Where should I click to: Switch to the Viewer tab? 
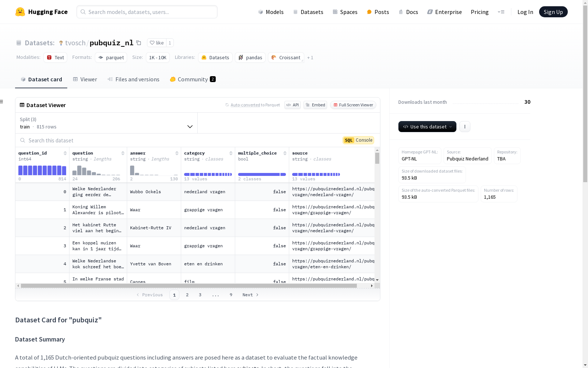pos(85,79)
